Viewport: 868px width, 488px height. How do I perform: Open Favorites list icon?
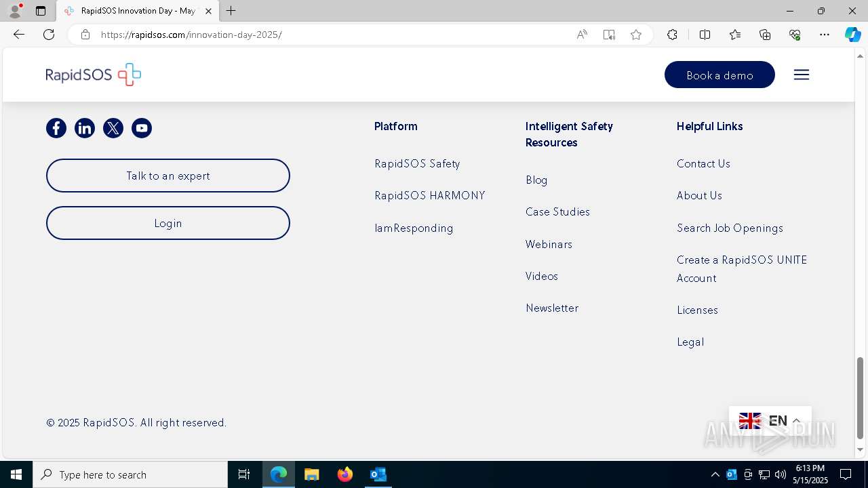735,35
